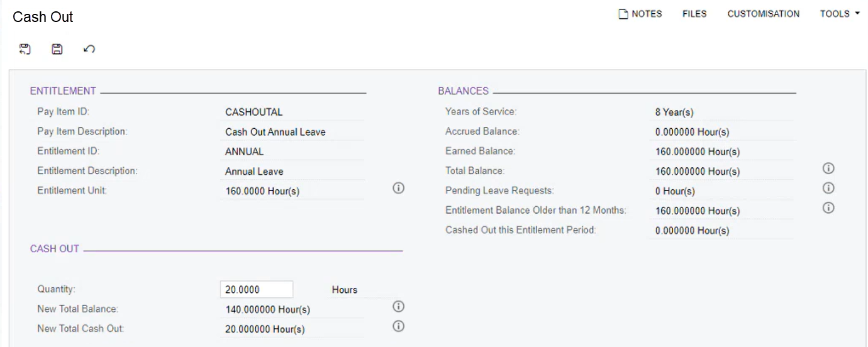Click the info icon beside New Total Balance
Screen dimensions: 868x347
click(x=398, y=306)
